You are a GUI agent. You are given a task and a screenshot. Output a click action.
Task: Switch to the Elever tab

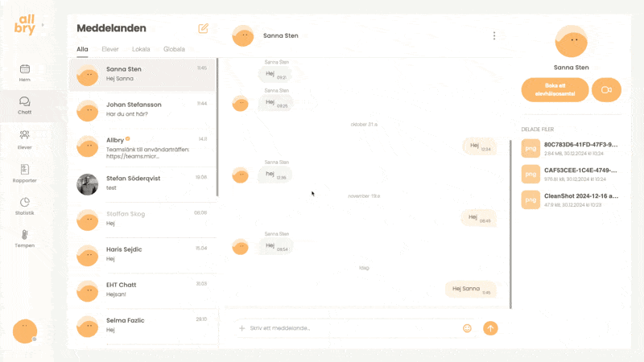click(110, 49)
